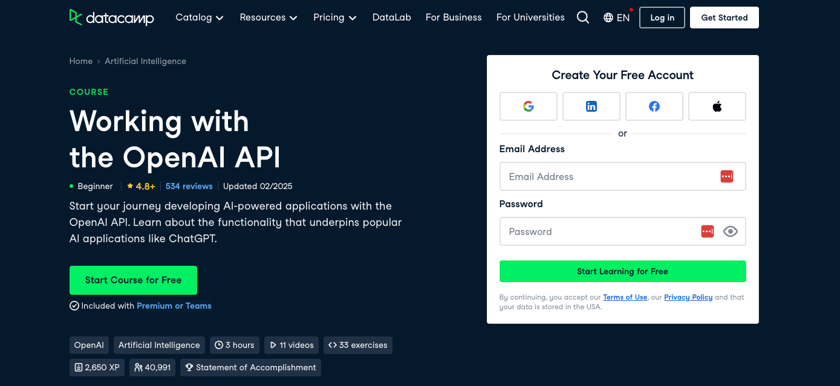Click the OpenAI topic tag
840x386 pixels.
89,345
